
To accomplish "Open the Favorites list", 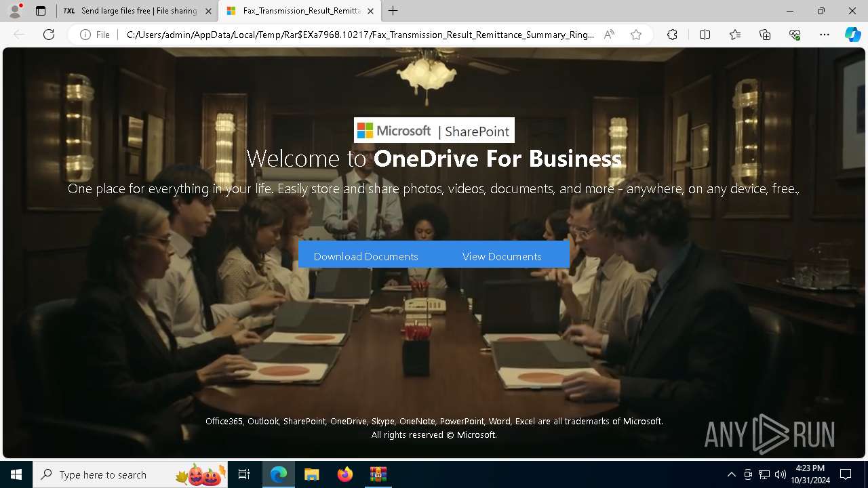I will tap(735, 35).
